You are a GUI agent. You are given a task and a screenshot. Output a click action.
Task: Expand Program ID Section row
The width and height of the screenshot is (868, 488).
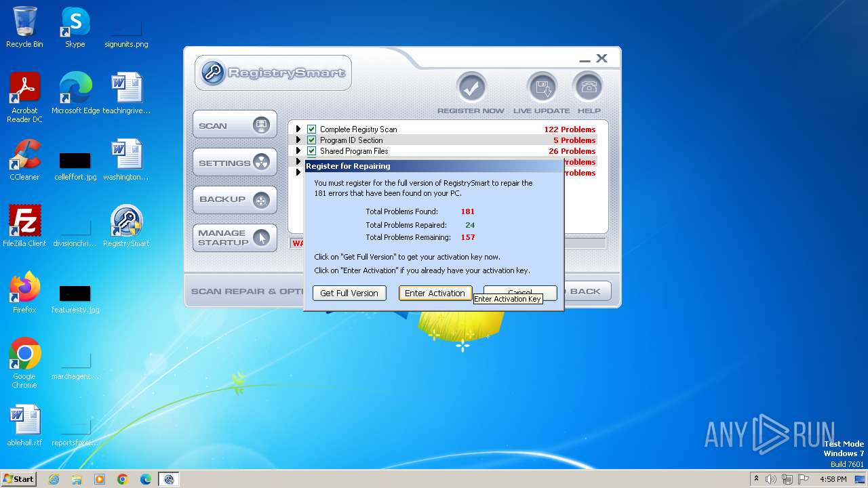click(298, 140)
